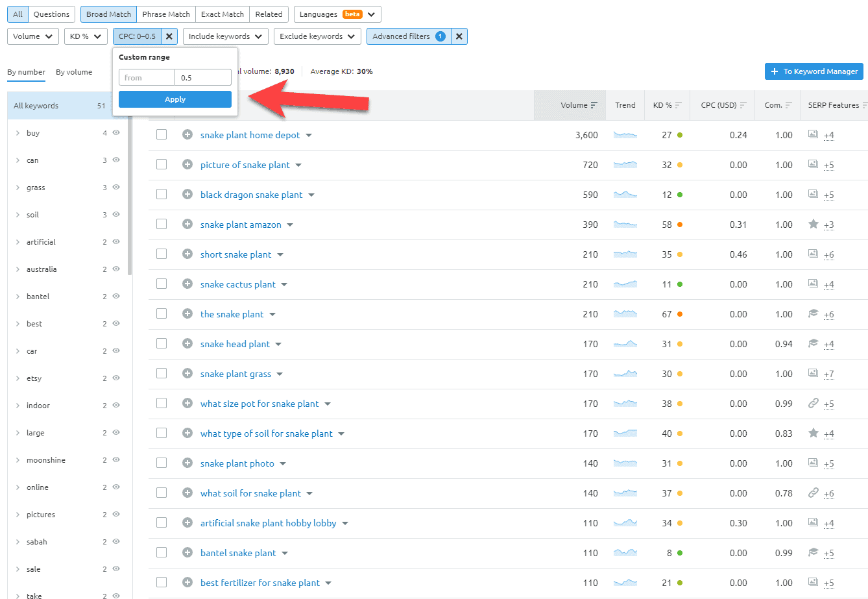Click the left sidebar scrollbar

[x=130, y=195]
